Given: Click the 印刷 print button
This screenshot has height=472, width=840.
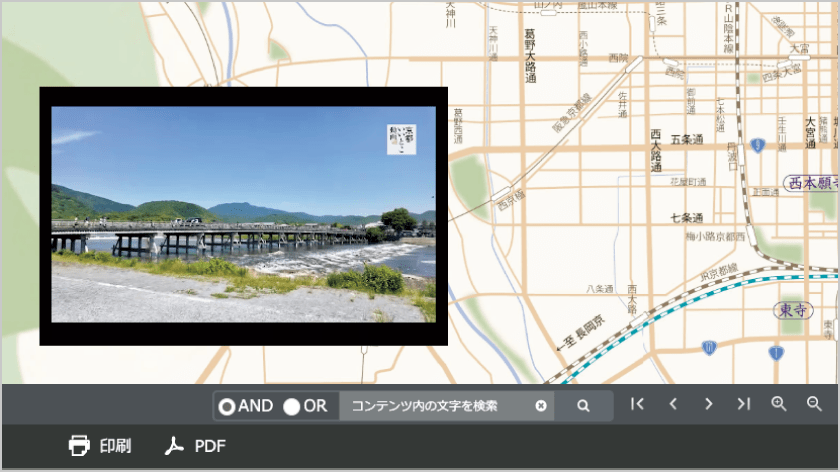Looking at the screenshot, I should click(100, 446).
